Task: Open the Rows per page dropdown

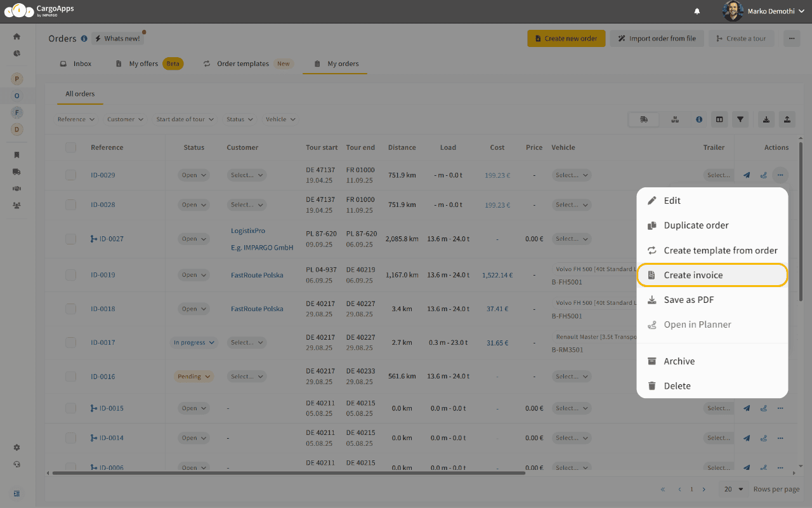Action: coord(733,489)
